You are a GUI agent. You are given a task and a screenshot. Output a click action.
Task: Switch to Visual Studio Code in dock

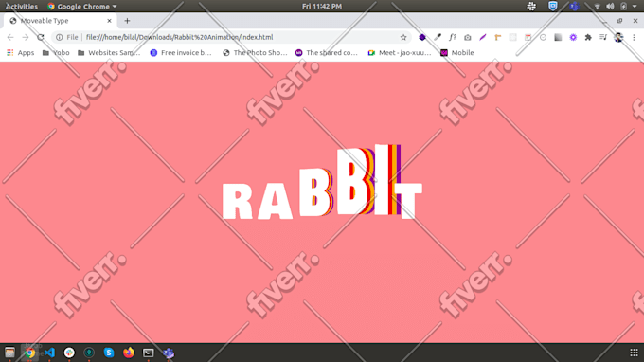49,353
